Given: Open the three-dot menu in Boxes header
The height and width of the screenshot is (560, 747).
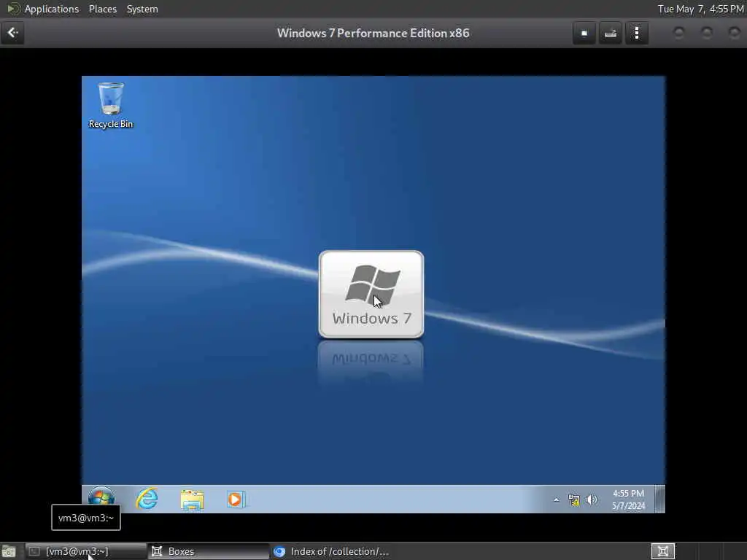Looking at the screenshot, I should (x=636, y=33).
